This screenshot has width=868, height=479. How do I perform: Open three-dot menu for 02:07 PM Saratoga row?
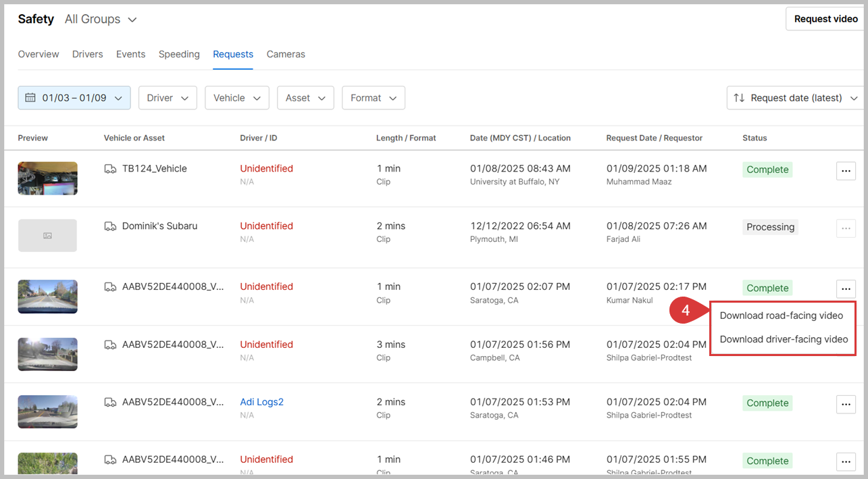(x=846, y=289)
